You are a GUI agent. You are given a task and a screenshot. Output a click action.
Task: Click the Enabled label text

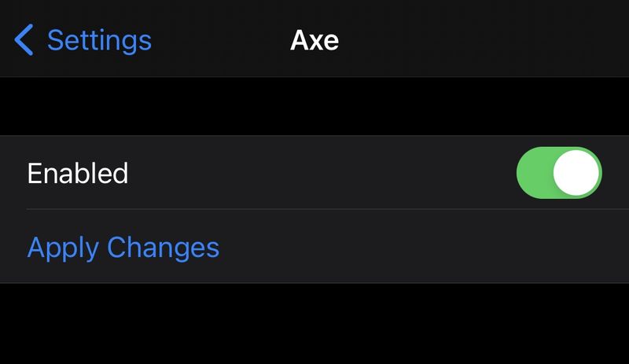(77, 173)
